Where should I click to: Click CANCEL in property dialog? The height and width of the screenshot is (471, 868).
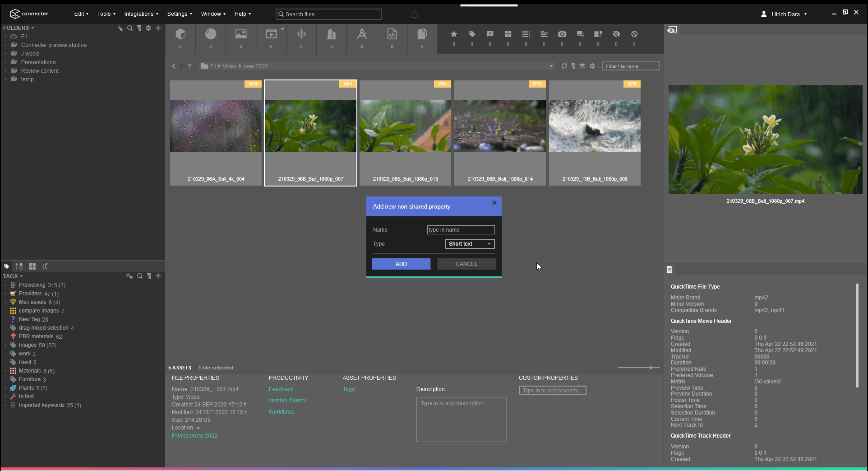click(466, 264)
